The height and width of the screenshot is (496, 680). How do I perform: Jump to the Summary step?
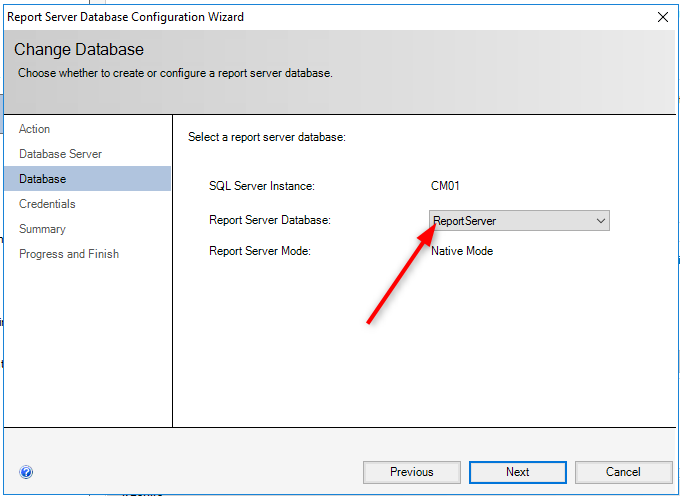[42, 229]
